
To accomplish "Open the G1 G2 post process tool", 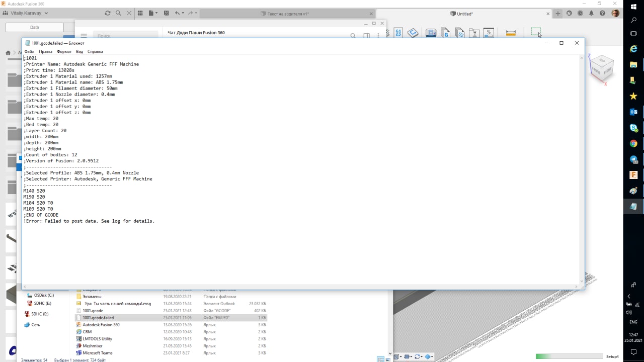I will pos(398,33).
